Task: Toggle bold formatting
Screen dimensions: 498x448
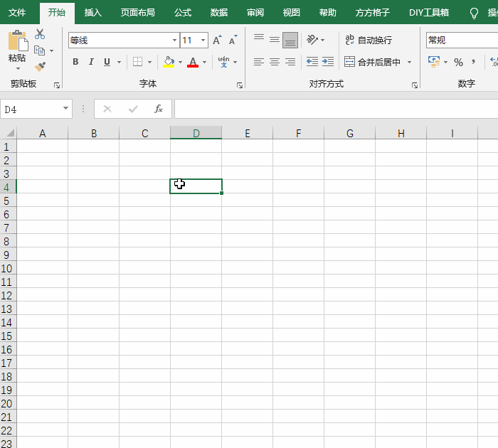Action: (75, 62)
